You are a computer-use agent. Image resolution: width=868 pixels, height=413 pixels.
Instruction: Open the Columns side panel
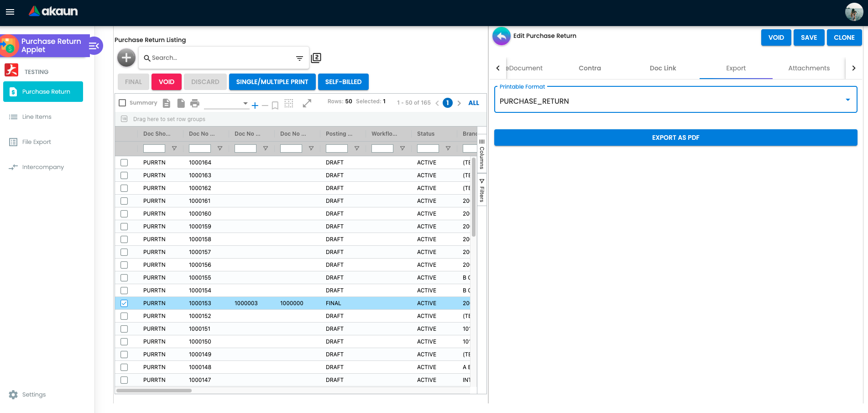[x=482, y=154]
